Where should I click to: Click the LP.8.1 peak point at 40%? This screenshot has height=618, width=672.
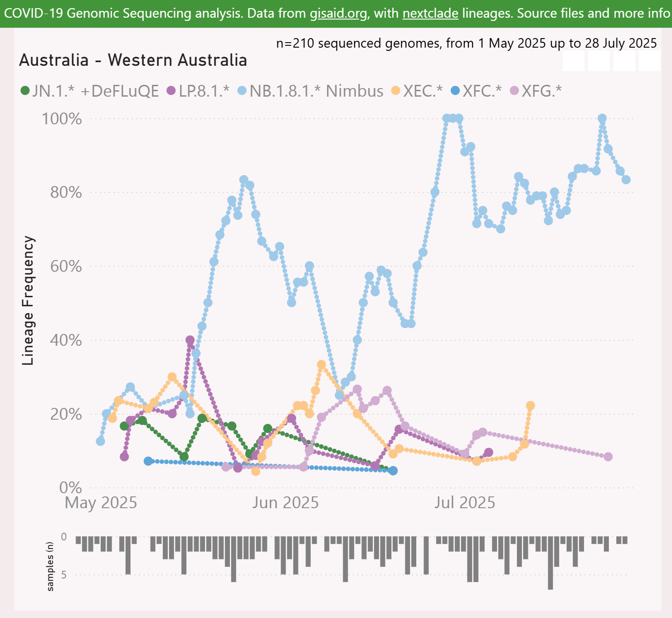tap(190, 340)
